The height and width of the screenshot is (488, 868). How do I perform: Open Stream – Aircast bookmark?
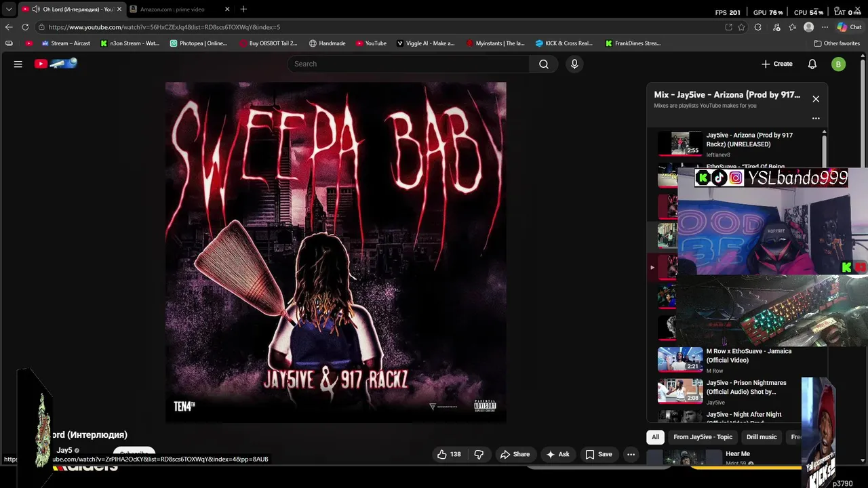pyautogui.click(x=66, y=43)
